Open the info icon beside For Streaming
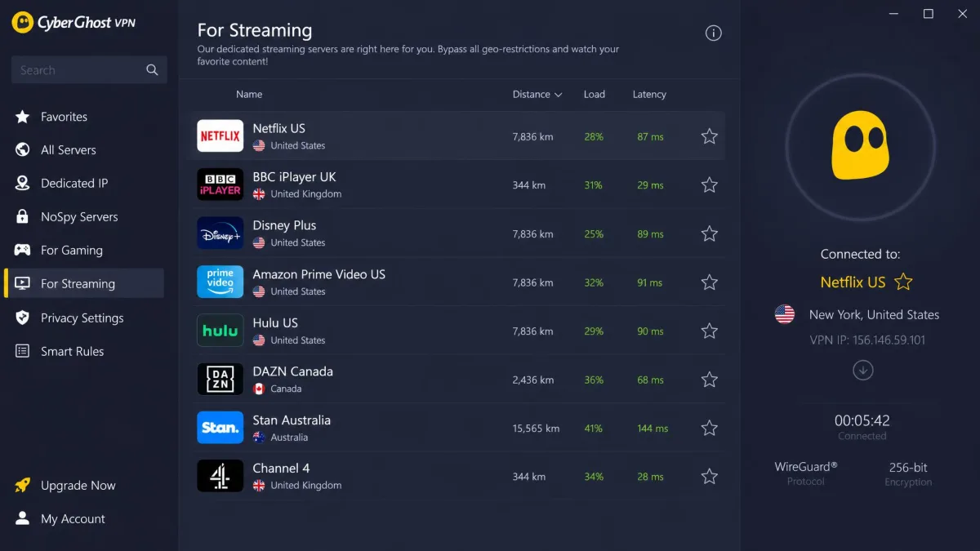 click(713, 33)
